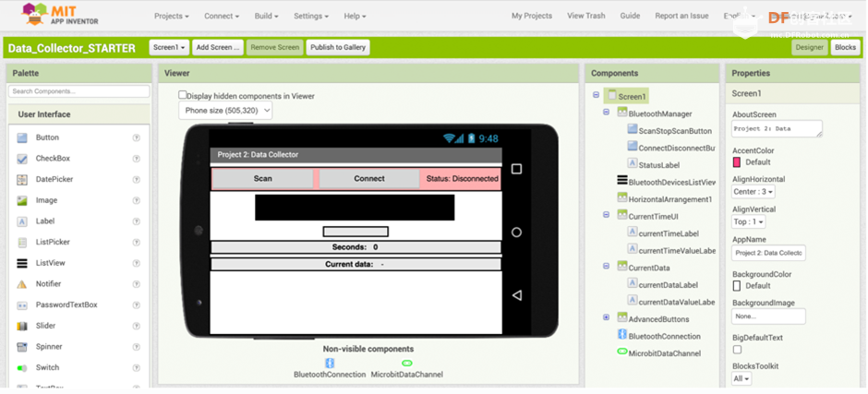The height and width of the screenshot is (394, 868).
Task: Open the Phone size dropdown
Action: pos(225,111)
